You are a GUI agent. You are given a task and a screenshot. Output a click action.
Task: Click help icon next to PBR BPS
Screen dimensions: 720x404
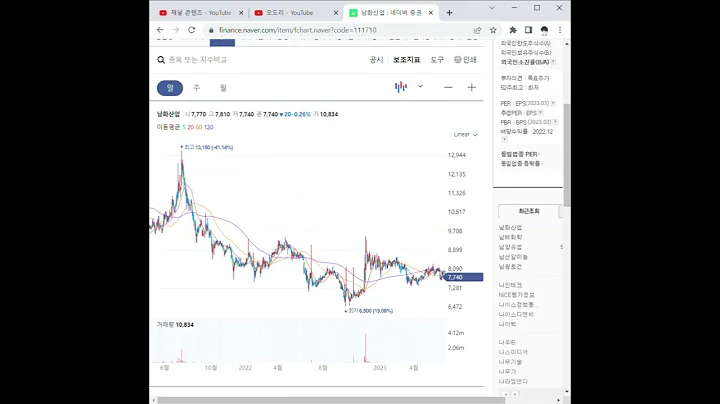tap(555, 122)
